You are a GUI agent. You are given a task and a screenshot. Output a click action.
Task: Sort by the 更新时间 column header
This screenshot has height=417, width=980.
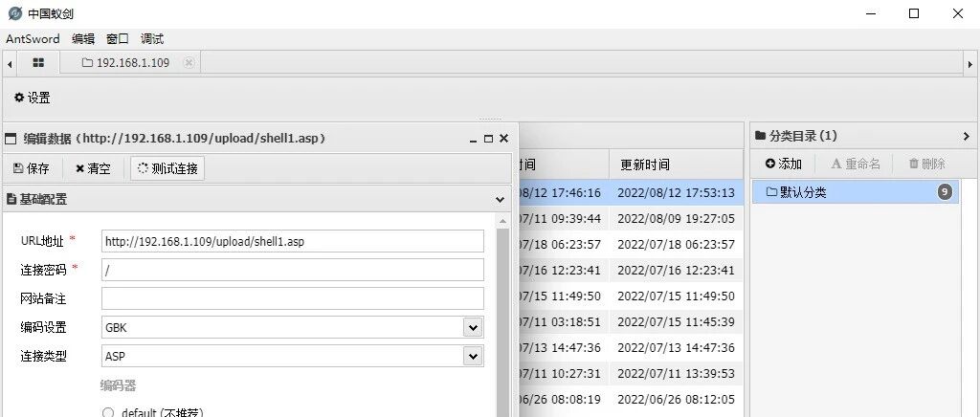click(x=677, y=165)
